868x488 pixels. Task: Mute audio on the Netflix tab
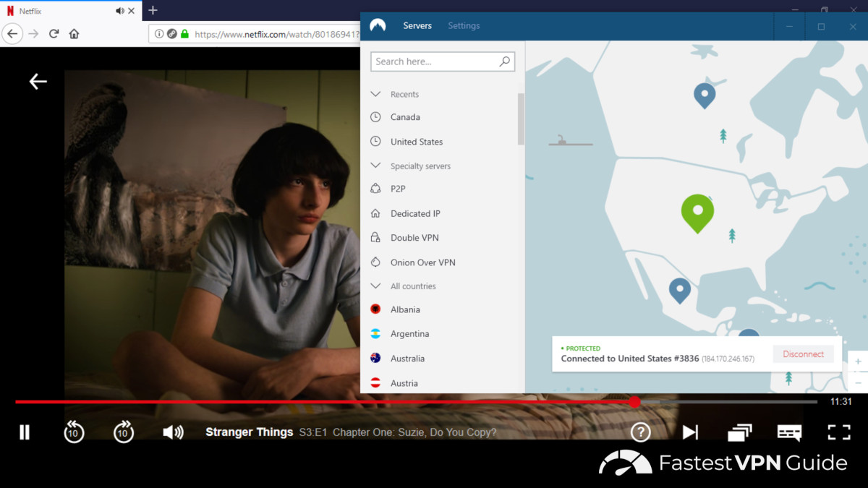pos(119,11)
